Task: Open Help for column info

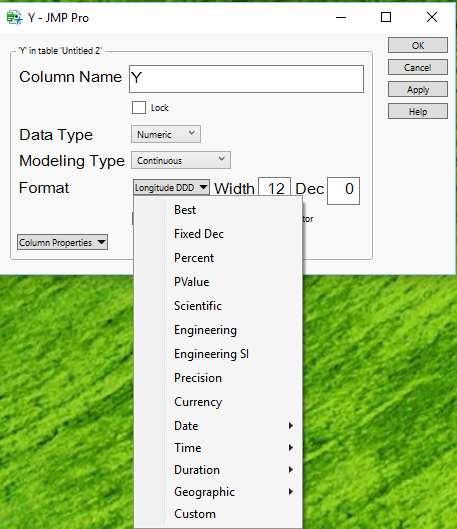Action: tap(418, 111)
